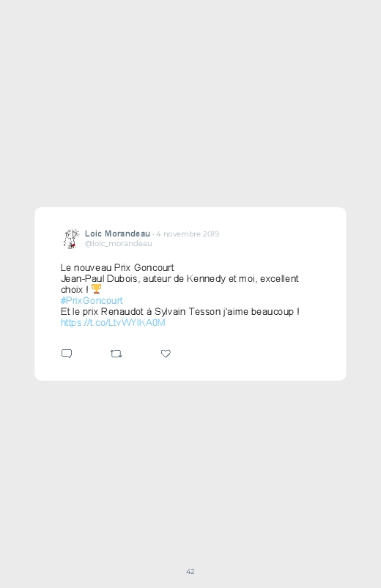The image size is (381, 588).
Task: Click the word 'choix' before the trophy
Action: coord(72,289)
